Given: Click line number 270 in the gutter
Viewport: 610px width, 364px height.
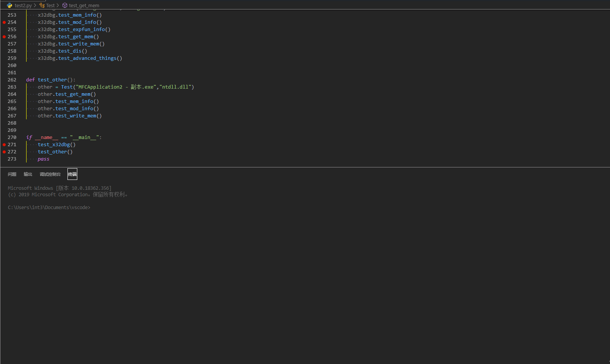Looking at the screenshot, I should coord(12,137).
